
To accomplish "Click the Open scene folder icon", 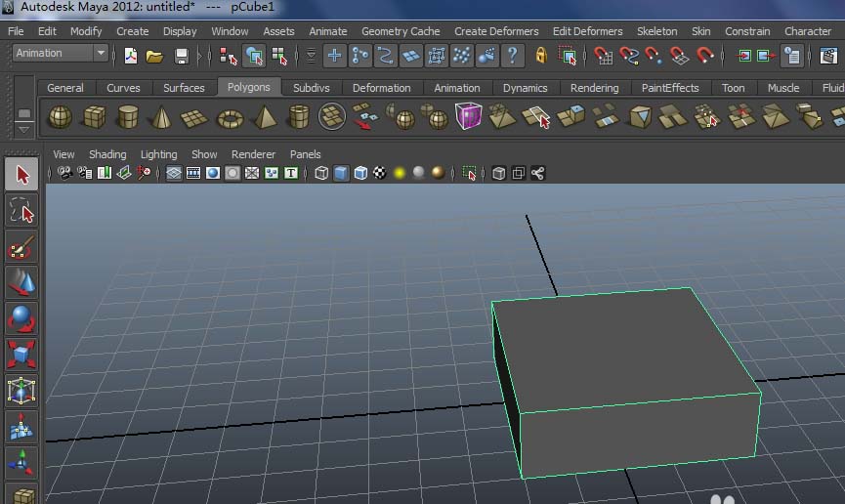I will [155, 56].
